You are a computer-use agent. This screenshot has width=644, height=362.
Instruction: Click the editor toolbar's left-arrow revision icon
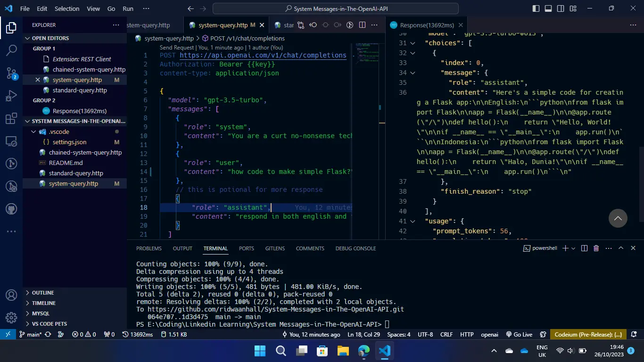[313, 25]
